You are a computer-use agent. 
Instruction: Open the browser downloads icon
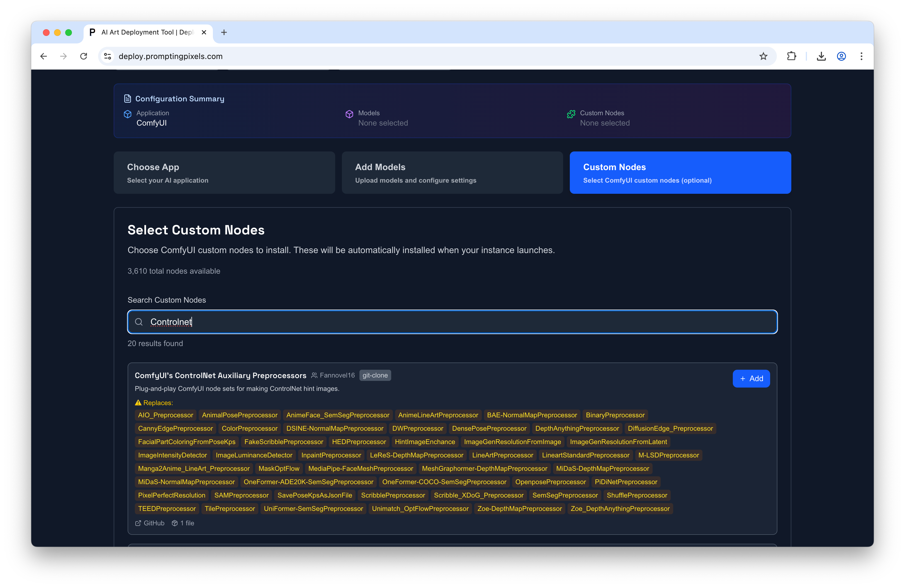pyautogui.click(x=821, y=56)
